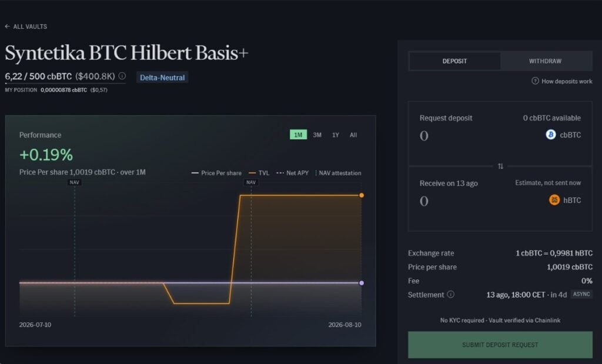Select the 1Y performance range
Viewport: 602px width, 364px height.
(x=336, y=135)
